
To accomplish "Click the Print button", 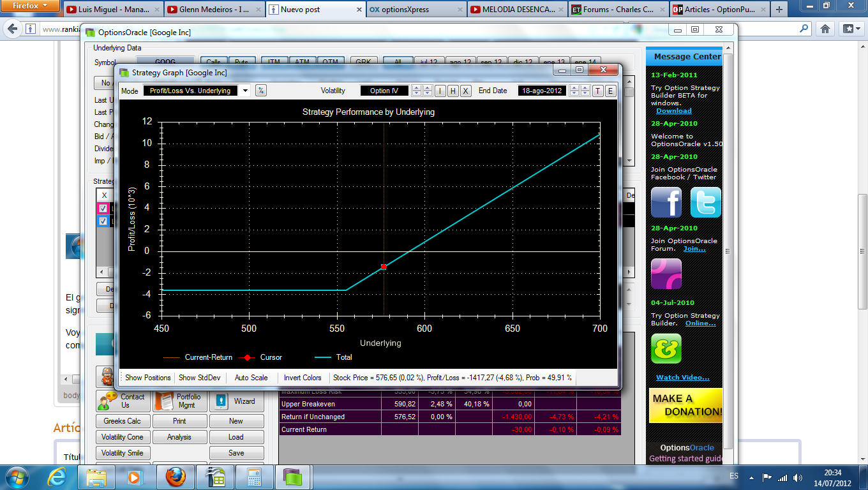I will tap(181, 421).
